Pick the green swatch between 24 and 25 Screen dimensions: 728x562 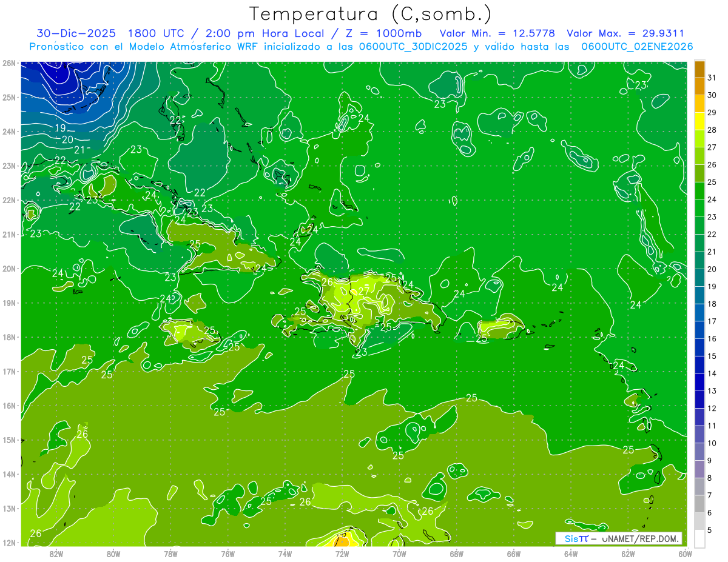click(699, 190)
